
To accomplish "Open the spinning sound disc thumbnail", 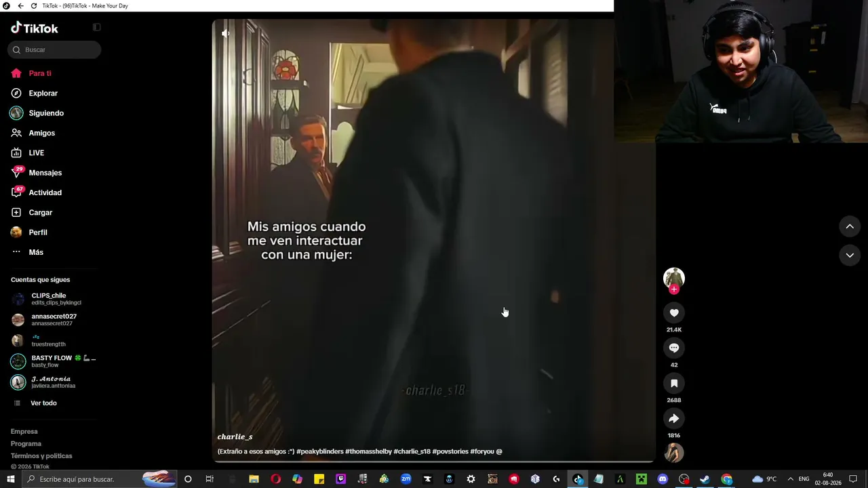I will point(674,452).
